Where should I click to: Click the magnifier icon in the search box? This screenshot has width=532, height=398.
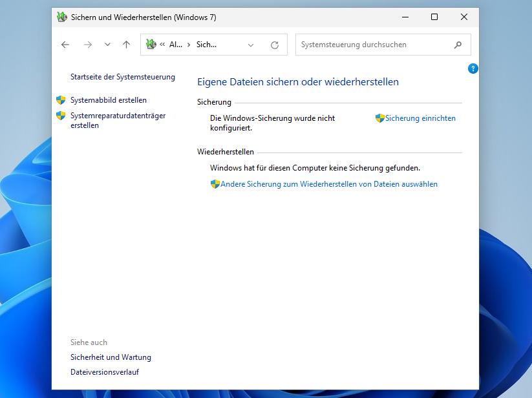pos(458,45)
